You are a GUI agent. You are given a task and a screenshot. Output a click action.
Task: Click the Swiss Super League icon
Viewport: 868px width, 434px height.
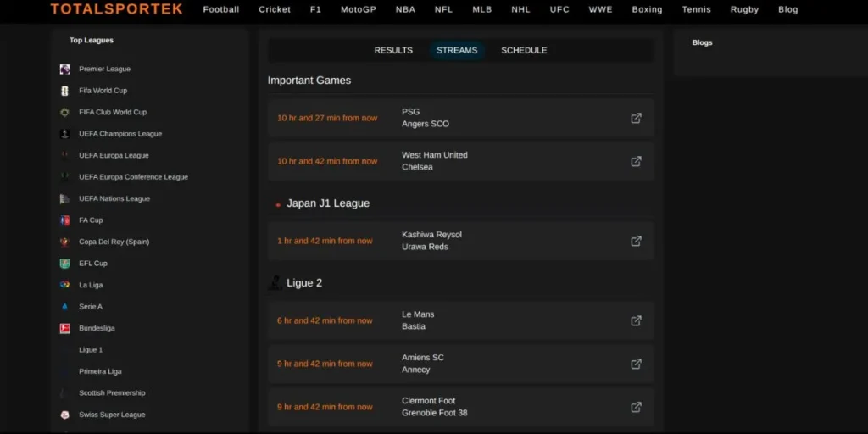[x=64, y=415]
